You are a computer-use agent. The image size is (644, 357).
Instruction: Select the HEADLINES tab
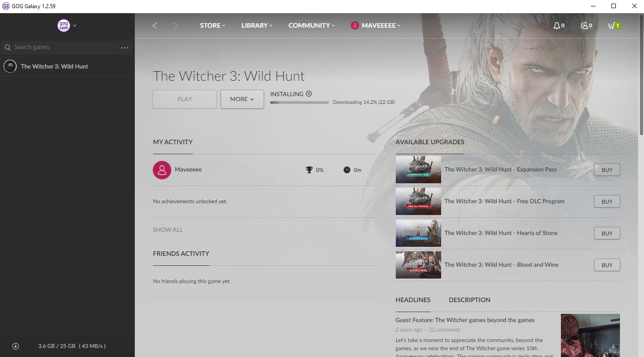click(413, 300)
